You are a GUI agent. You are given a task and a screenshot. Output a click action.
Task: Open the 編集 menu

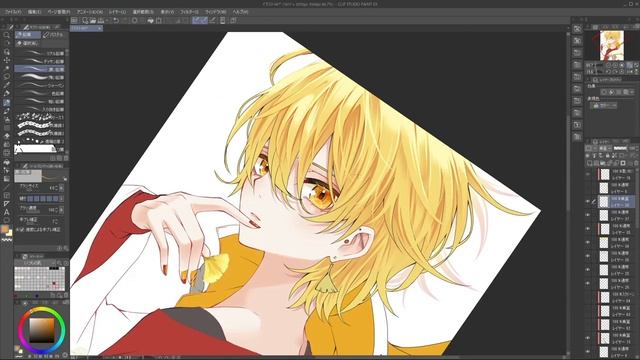34,12
